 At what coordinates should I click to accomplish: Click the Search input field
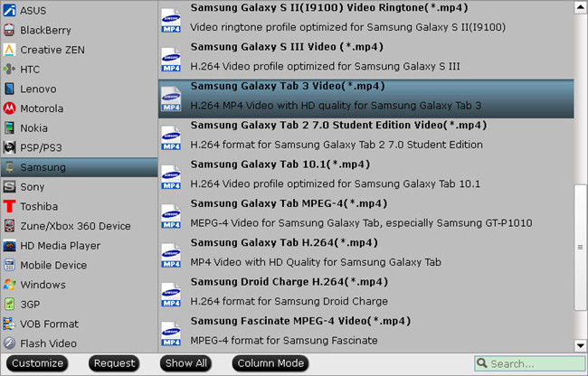[530, 363]
